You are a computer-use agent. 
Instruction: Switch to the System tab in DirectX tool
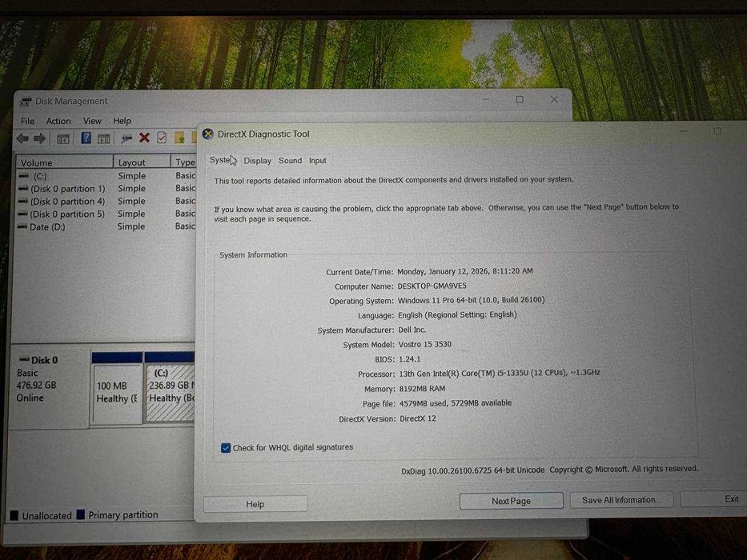click(x=221, y=160)
